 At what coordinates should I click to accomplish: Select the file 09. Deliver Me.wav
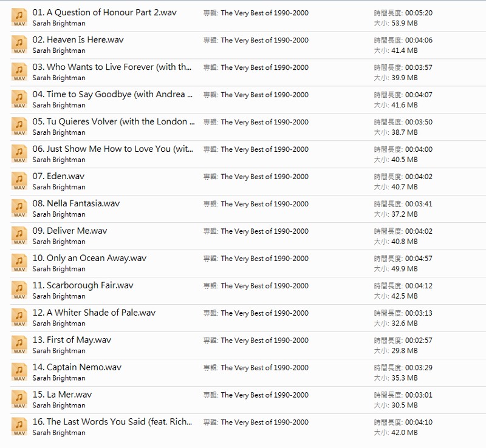[x=69, y=231]
